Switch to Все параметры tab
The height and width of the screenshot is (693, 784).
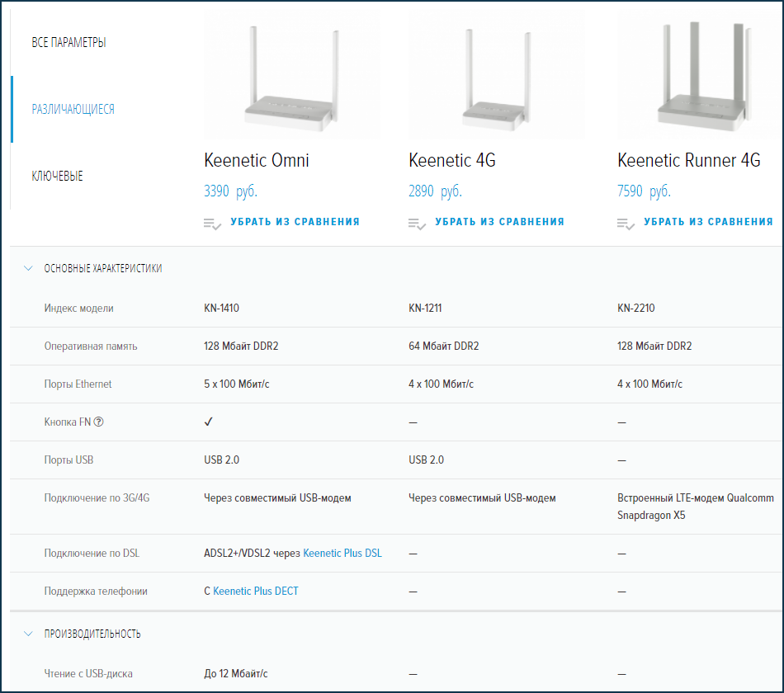click(x=68, y=42)
